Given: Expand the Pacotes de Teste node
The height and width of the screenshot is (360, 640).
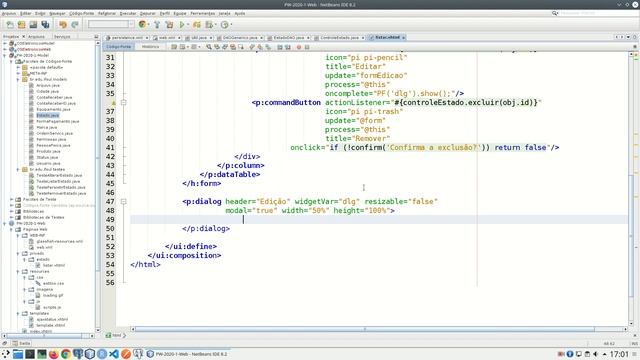Looking at the screenshot, I should click(11, 199).
